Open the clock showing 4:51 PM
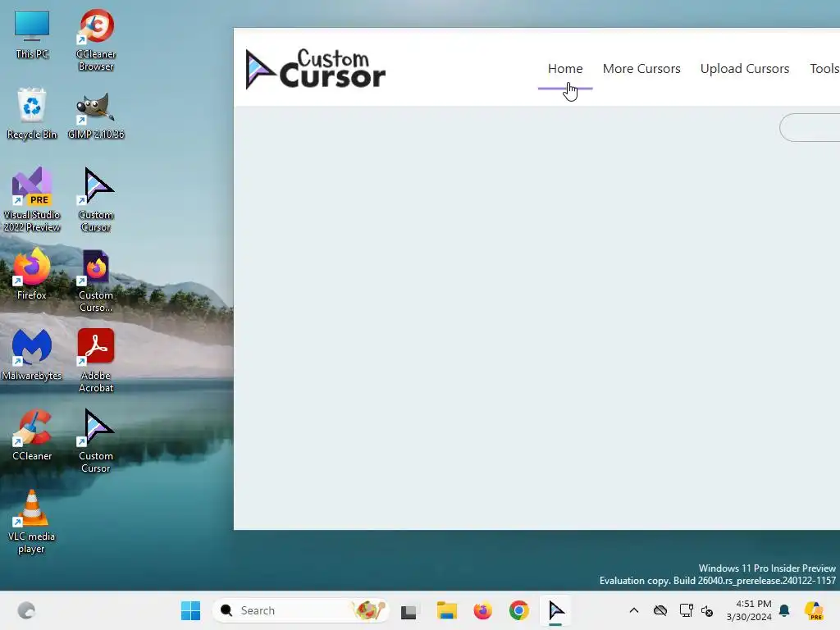Viewport: 840px width, 630px height. (x=748, y=610)
